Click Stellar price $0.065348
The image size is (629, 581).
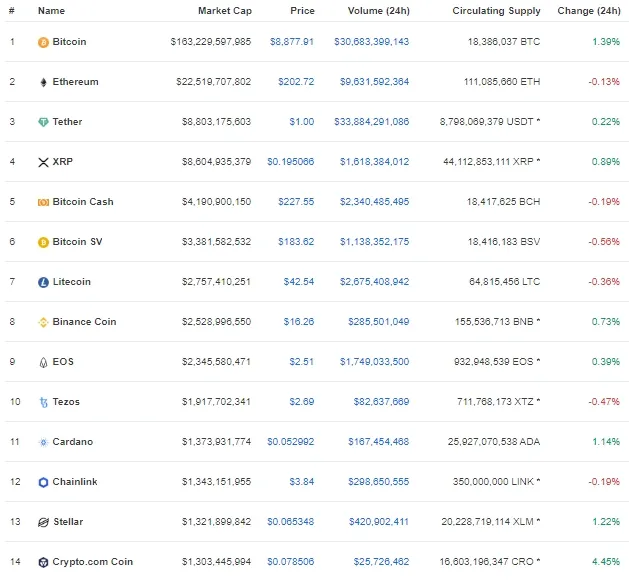tap(290, 522)
